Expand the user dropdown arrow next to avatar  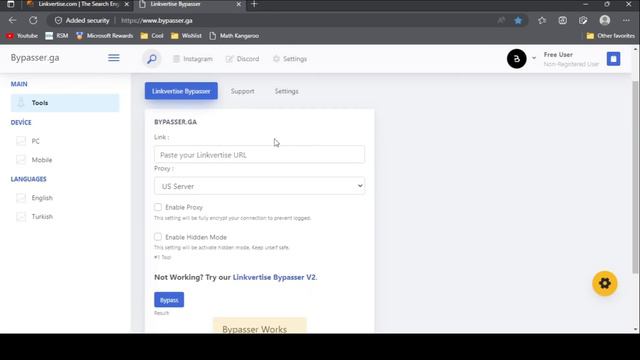pos(534,58)
